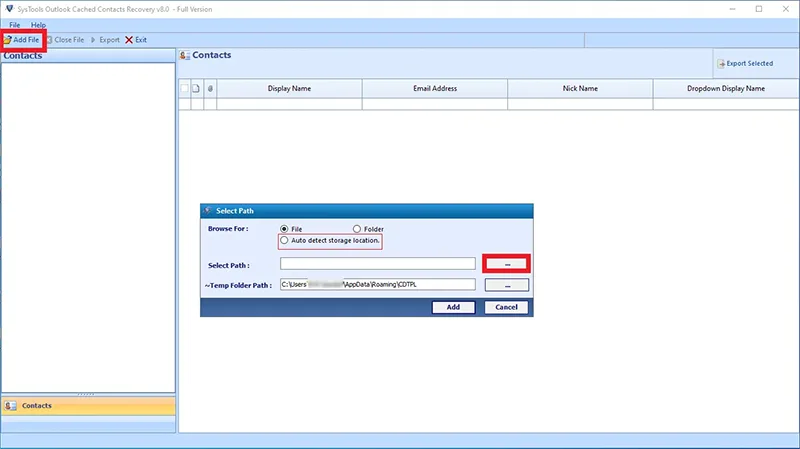Click the Add File toolbar icon
This screenshot has height=449, width=800.
pos(8,39)
